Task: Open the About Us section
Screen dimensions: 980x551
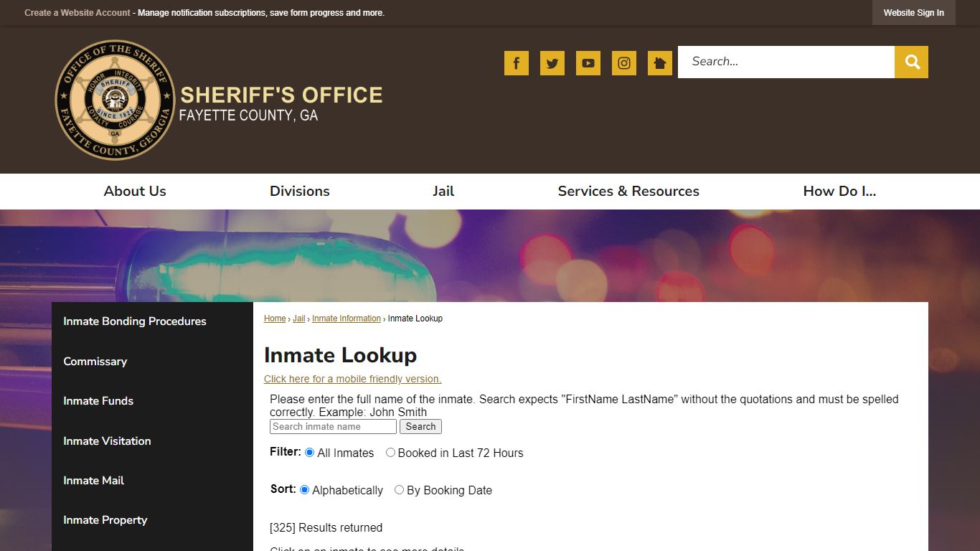Action: 134,191
